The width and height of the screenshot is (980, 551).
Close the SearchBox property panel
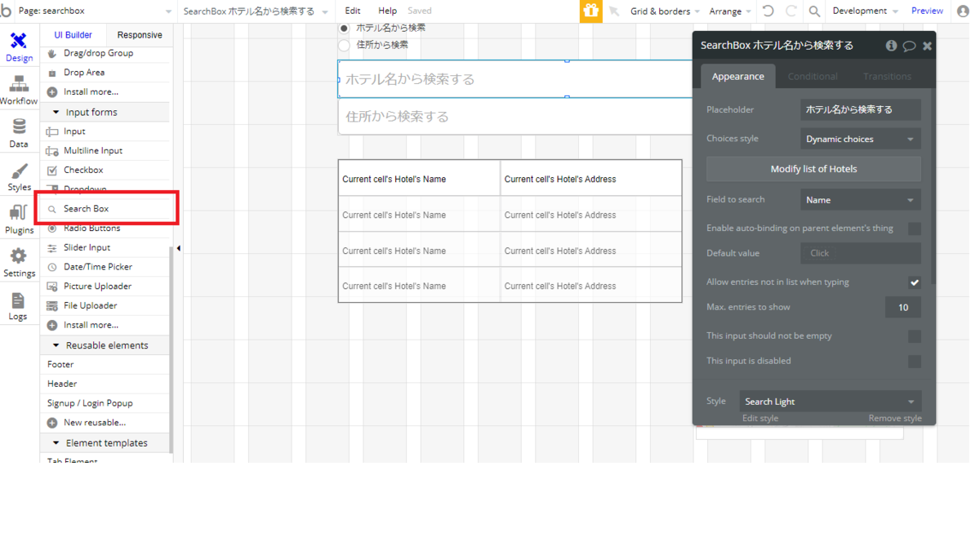click(x=927, y=46)
